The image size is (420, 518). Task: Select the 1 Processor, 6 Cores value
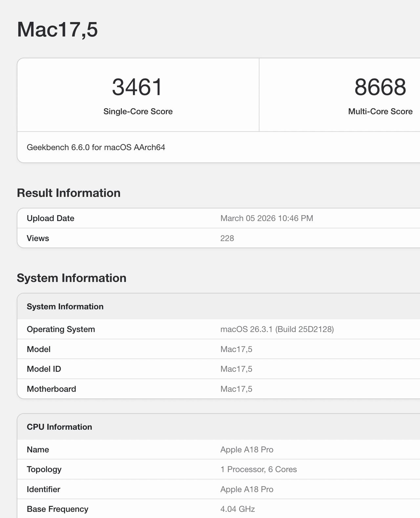click(x=259, y=469)
